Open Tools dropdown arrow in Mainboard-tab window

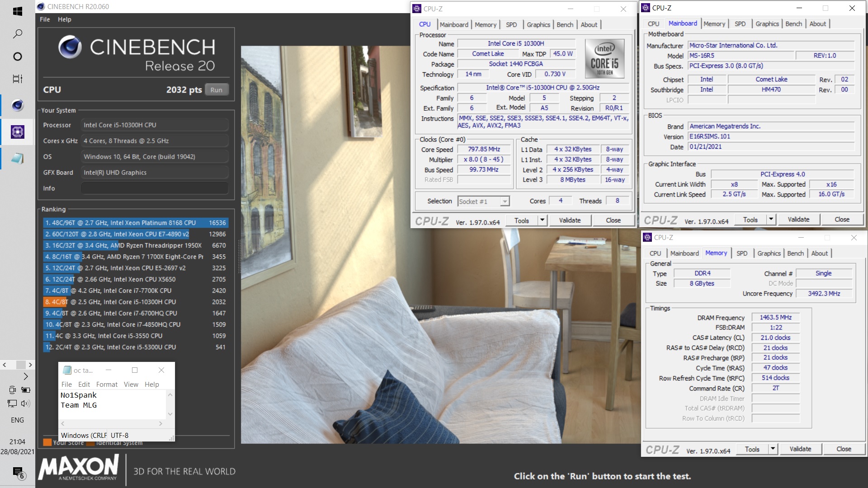click(771, 220)
